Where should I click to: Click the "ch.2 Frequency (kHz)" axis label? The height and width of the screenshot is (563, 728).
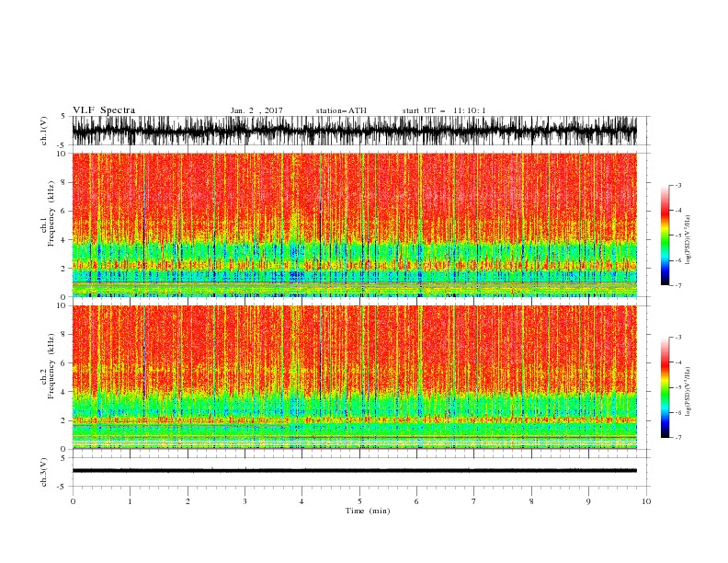coord(48,366)
